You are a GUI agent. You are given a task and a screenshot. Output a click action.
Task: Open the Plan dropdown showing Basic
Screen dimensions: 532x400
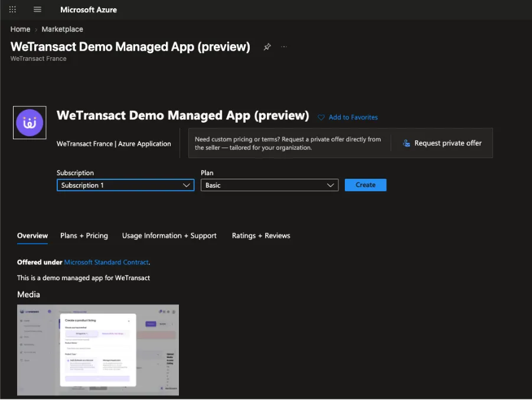coord(270,185)
